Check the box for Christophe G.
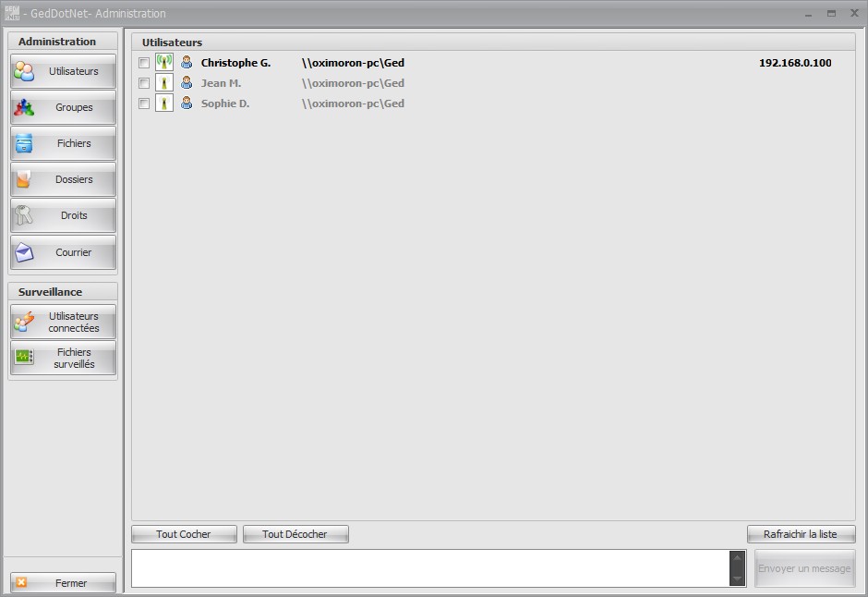868x597 pixels. [144, 63]
